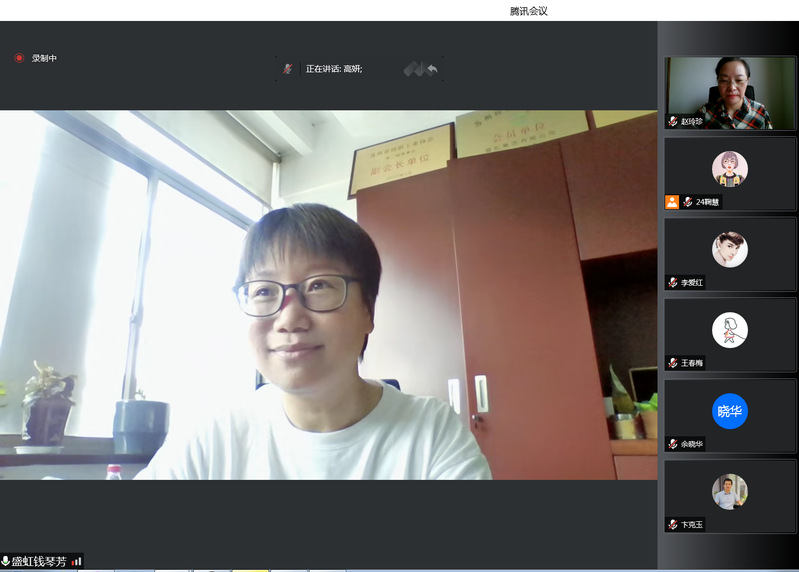Image resolution: width=799 pixels, height=572 pixels.
Task: Click the 录制中 recording status label
Action: [44, 58]
